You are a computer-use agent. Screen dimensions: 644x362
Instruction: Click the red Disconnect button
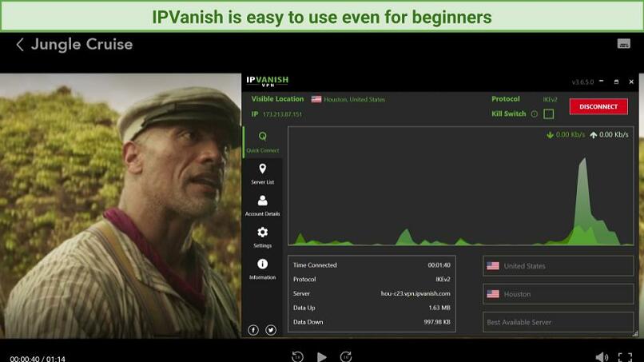coord(598,106)
